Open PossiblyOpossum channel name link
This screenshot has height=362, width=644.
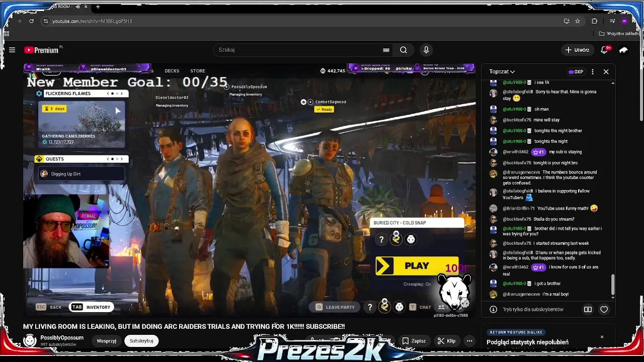tap(62, 338)
